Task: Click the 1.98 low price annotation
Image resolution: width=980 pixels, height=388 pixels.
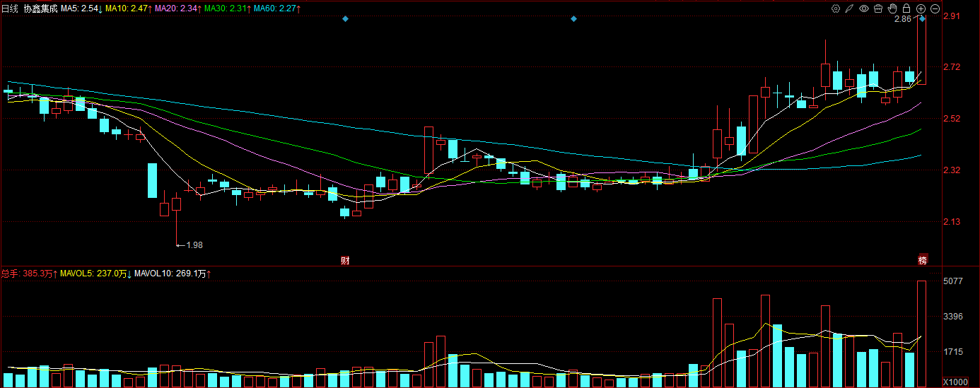Action: [194, 245]
